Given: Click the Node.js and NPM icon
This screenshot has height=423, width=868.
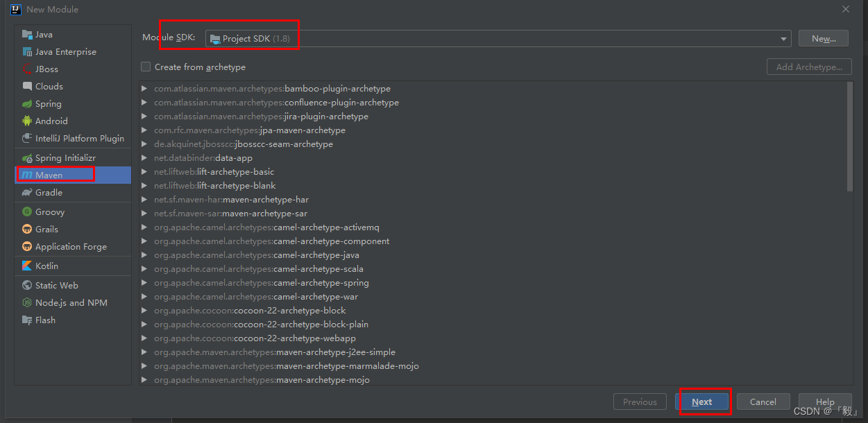Looking at the screenshot, I should click(27, 303).
